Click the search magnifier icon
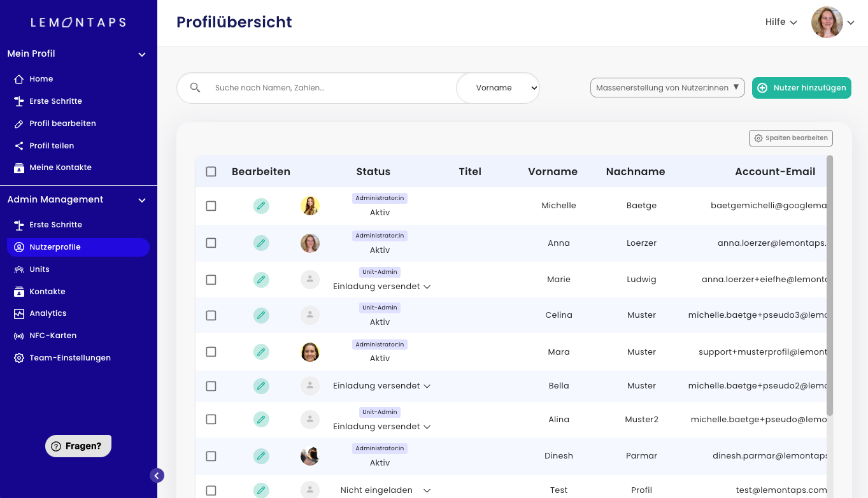The image size is (868, 498). coord(196,88)
